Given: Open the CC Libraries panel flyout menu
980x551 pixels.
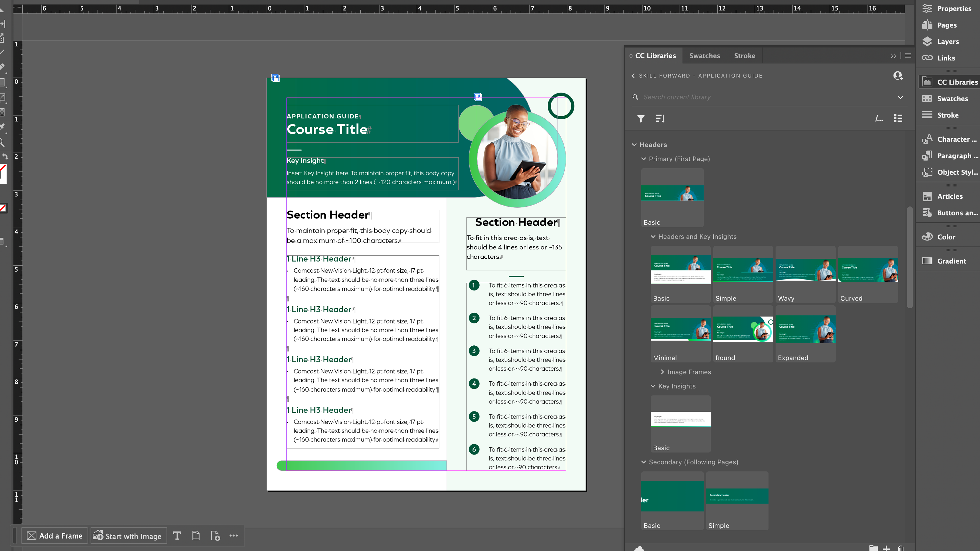Looking at the screenshot, I should click(908, 56).
